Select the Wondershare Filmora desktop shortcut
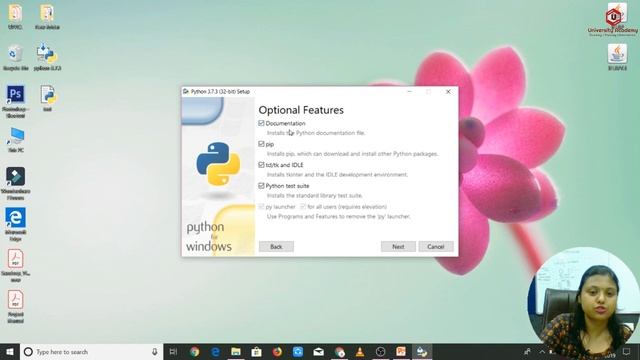640x360 pixels. click(16, 183)
